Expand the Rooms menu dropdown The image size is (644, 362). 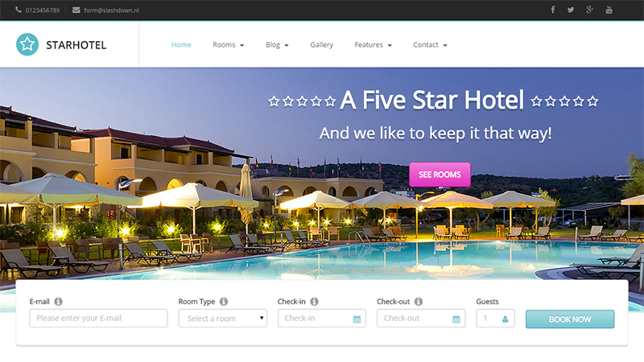click(x=229, y=45)
